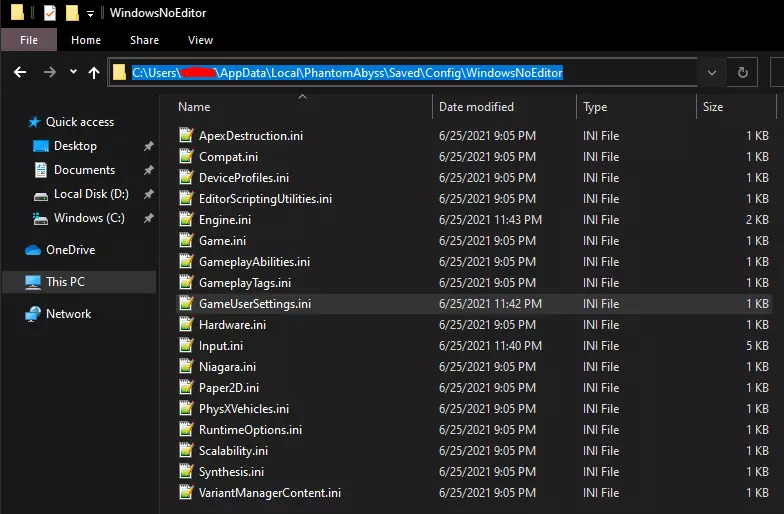Viewport: 784px width, 514px height.
Task: Click GameUserSettings.ini's 11:42 PM modified date
Action: [490, 304]
